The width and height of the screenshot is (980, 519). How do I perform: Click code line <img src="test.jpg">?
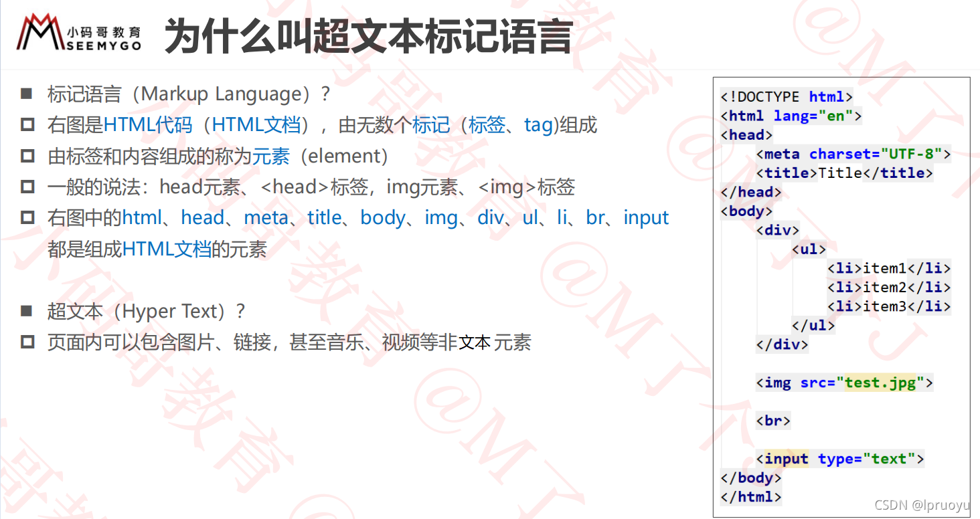[x=845, y=383]
